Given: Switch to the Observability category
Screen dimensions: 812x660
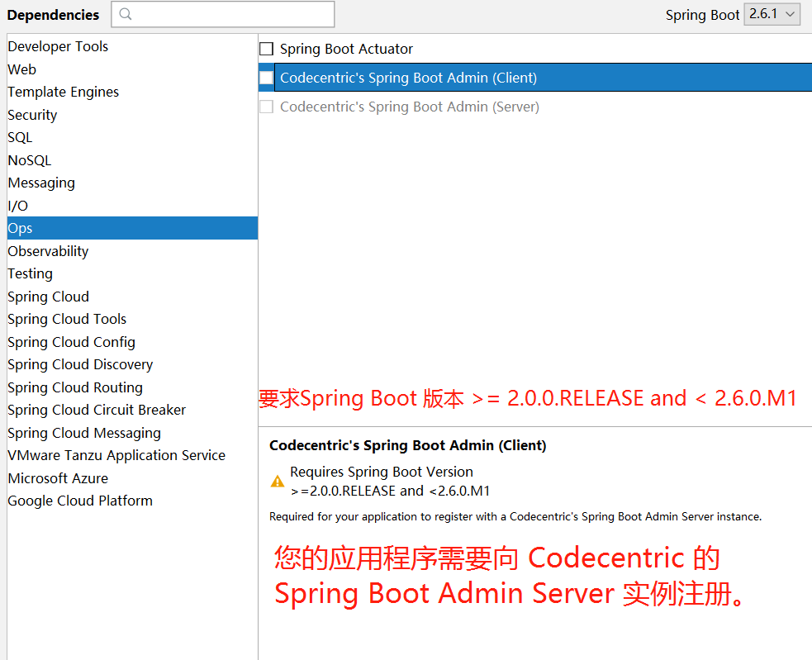Looking at the screenshot, I should click(x=47, y=251).
